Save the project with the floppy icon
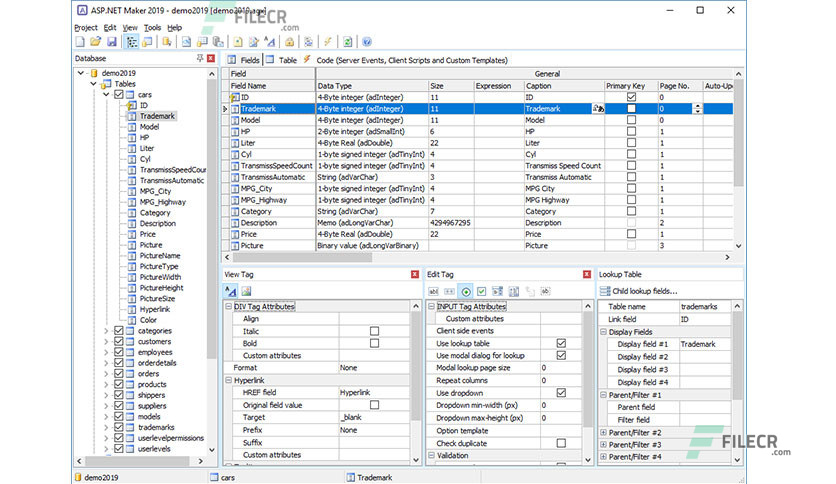Image resolution: width=836 pixels, height=484 pixels. 111,42
